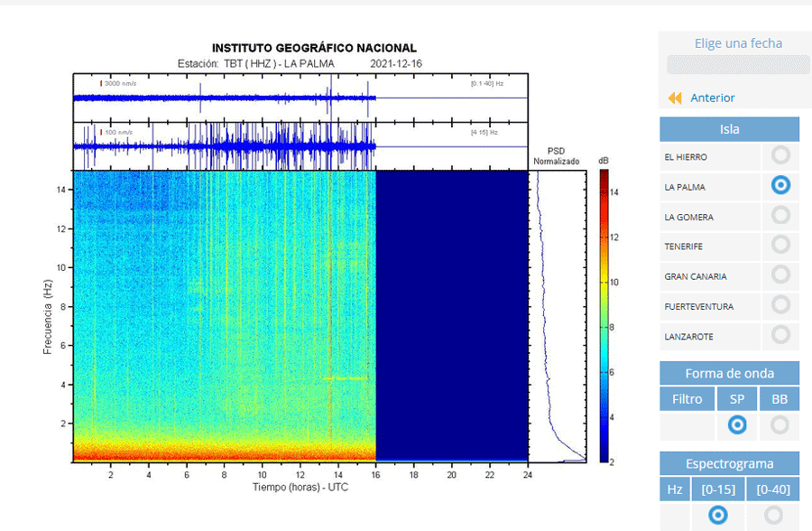This screenshot has width=812, height=531.
Task: Choose LA GOMERA island option
Action: [780, 215]
